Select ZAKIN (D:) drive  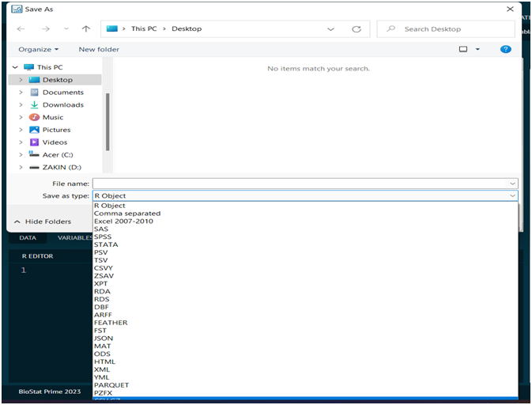[62, 168]
